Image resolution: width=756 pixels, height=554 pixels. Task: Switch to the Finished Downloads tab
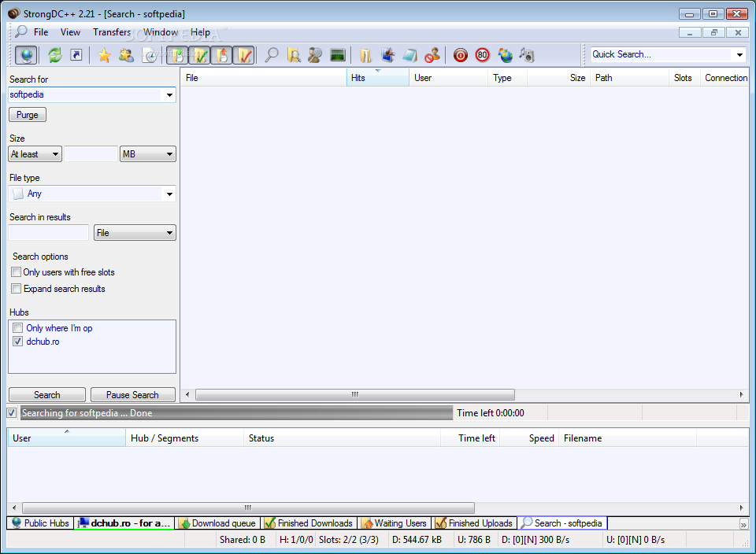(309, 523)
